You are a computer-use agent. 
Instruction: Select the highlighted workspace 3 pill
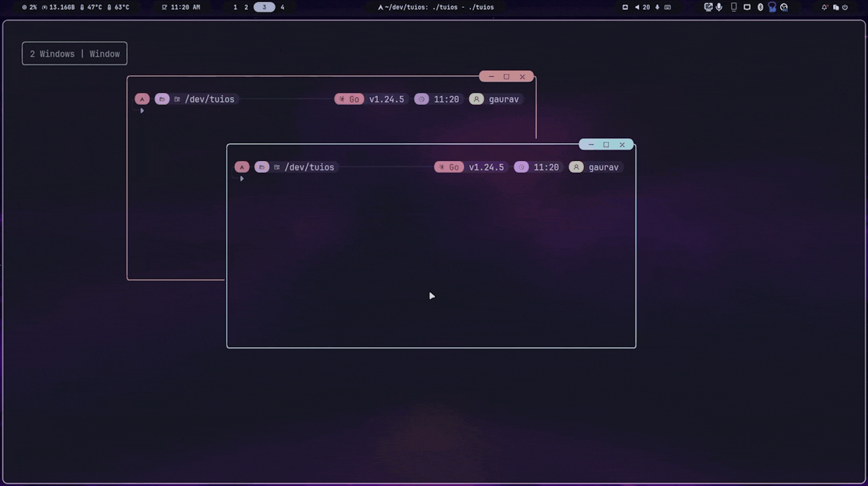(x=264, y=7)
